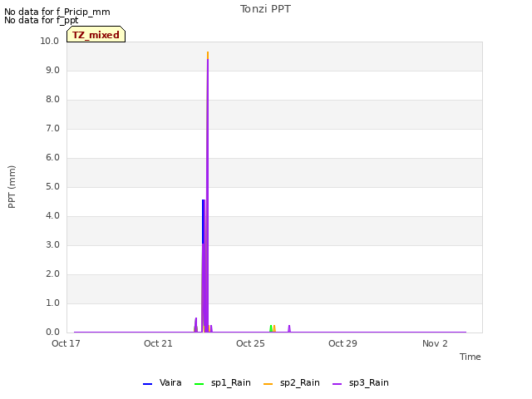Click the 6.0 y-axis tick label
The image size is (532, 399).
click(52, 157)
